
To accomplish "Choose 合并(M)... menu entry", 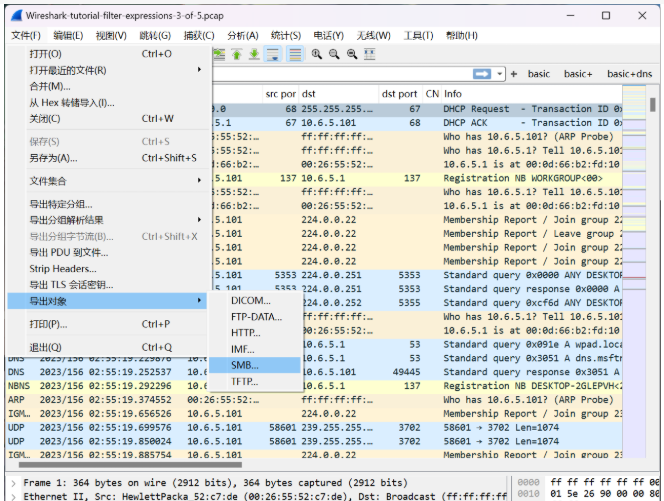I will [x=109, y=86].
